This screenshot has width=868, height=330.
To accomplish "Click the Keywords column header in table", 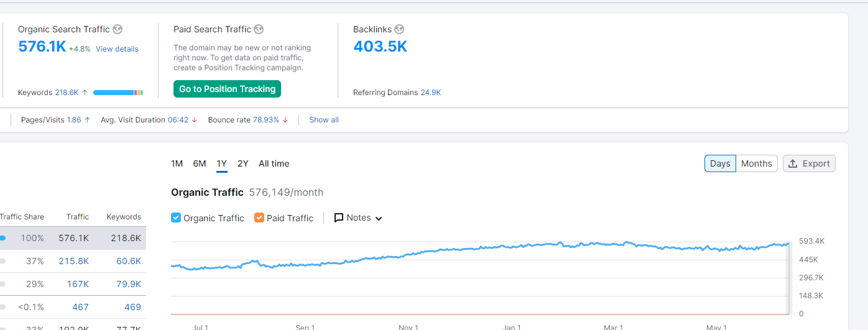I will tap(124, 217).
